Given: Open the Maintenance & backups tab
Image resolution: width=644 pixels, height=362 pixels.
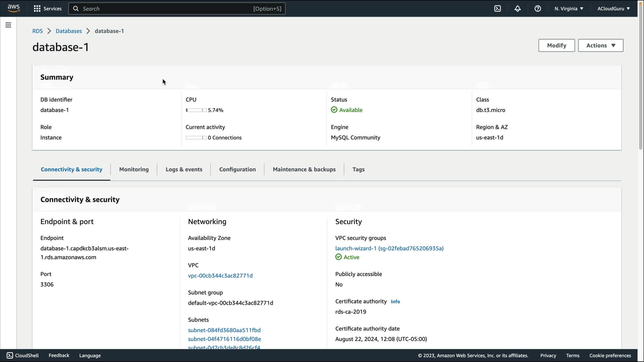Looking at the screenshot, I should [304, 169].
